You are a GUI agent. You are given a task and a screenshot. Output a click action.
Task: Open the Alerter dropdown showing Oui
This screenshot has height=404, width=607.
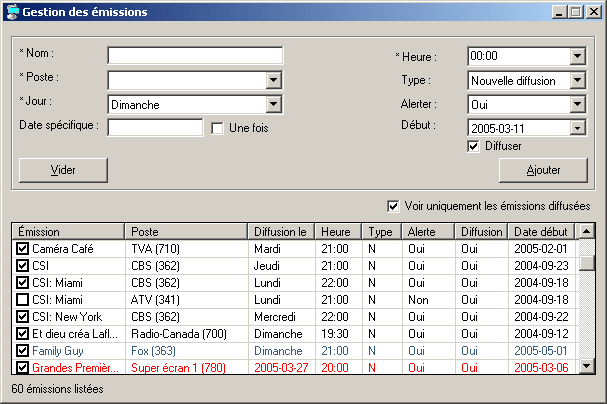pyautogui.click(x=577, y=104)
